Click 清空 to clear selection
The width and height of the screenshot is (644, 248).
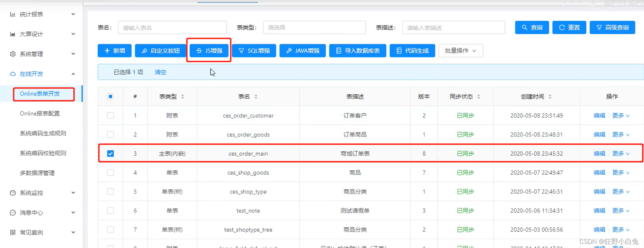160,72
